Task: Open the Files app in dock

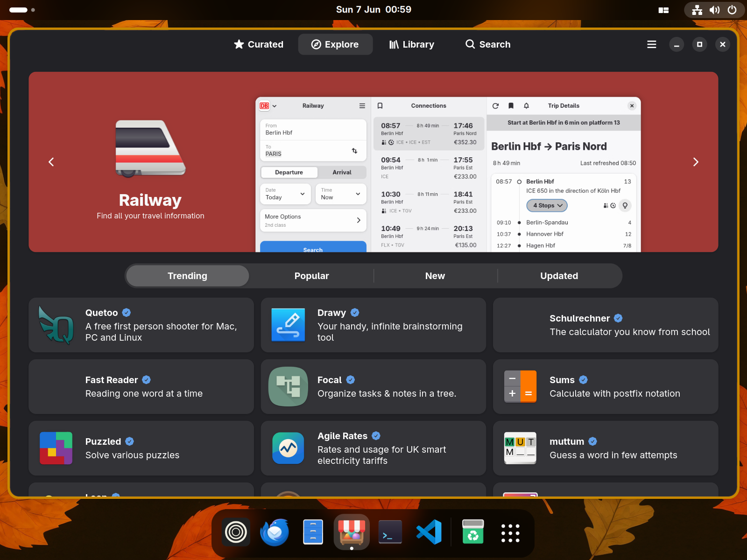Action: point(313,532)
